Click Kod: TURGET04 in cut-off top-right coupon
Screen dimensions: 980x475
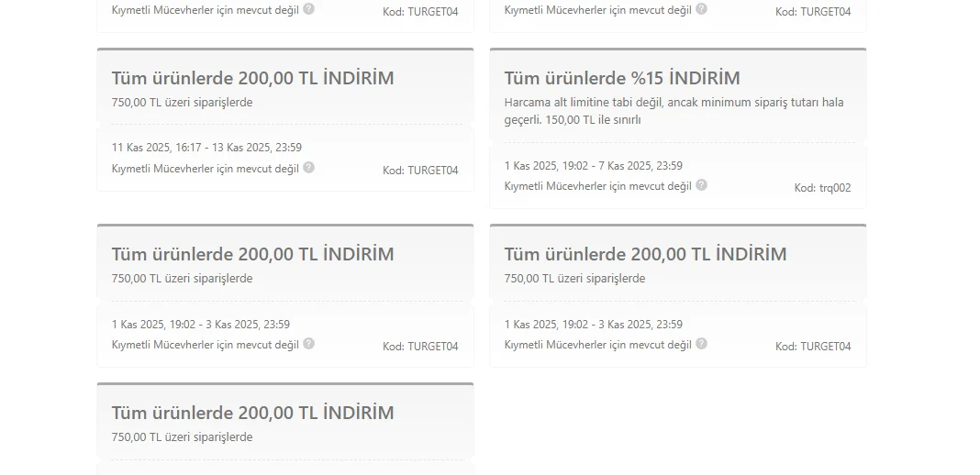coord(813,12)
